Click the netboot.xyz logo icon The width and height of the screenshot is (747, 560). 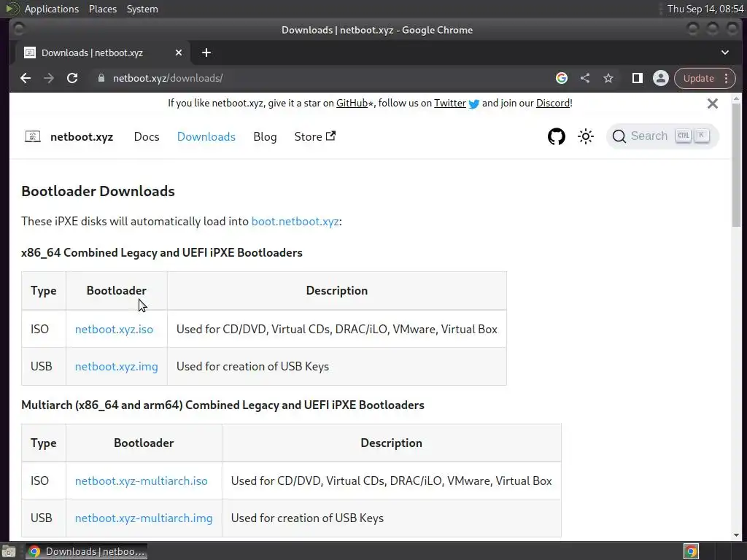[32, 136]
